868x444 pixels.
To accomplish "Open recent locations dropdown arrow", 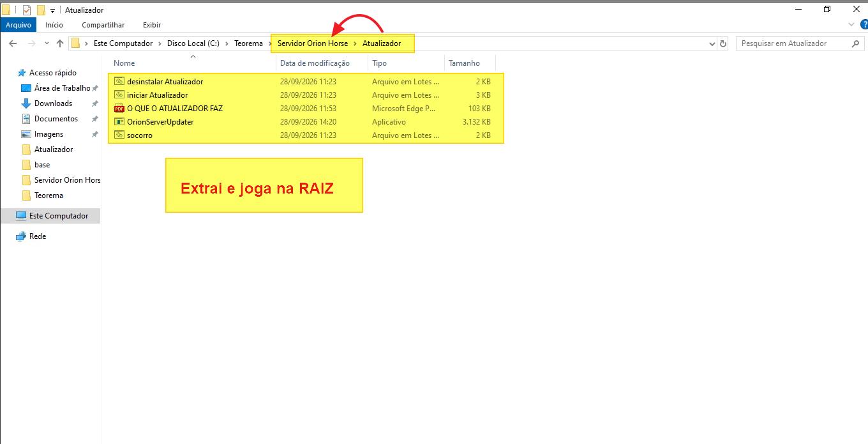I will (47, 43).
